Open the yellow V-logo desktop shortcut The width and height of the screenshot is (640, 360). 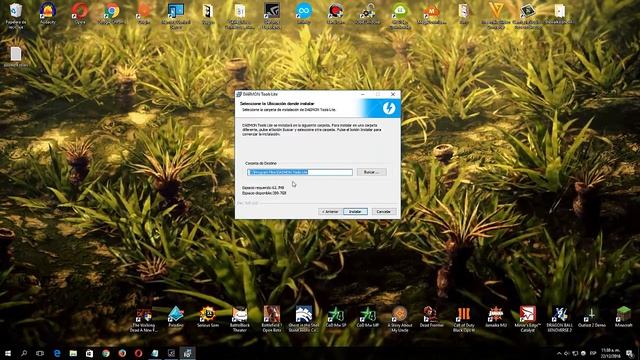coord(496,16)
